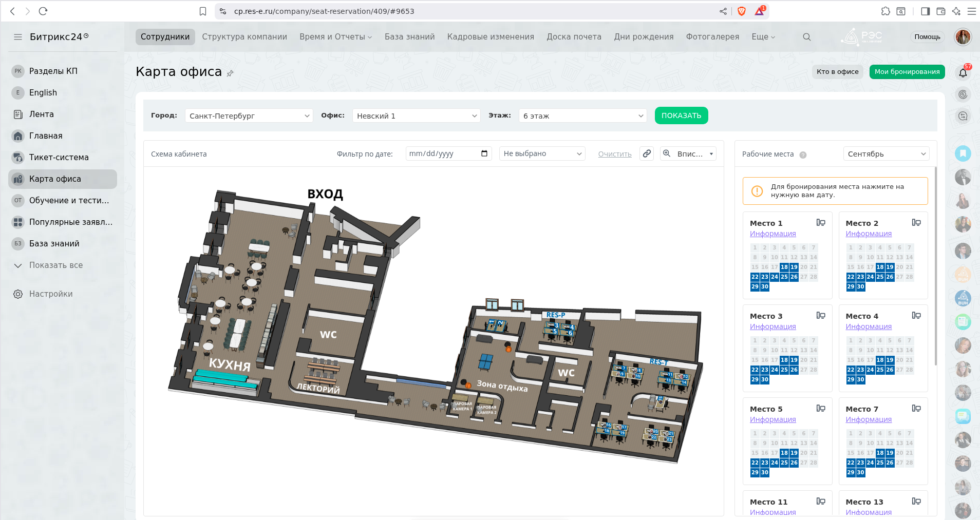The width and height of the screenshot is (980, 520).
Task: Open the calendar picker in date filter
Action: (484, 153)
